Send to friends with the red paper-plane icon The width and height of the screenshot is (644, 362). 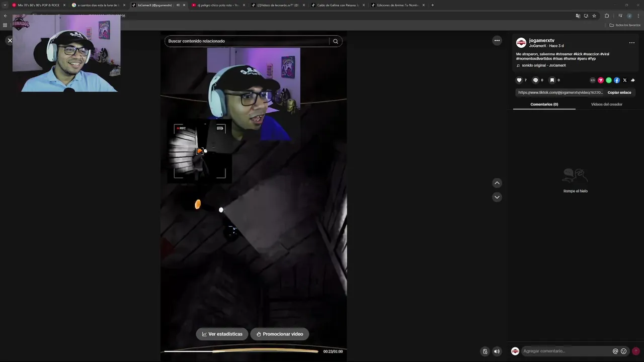601,80
